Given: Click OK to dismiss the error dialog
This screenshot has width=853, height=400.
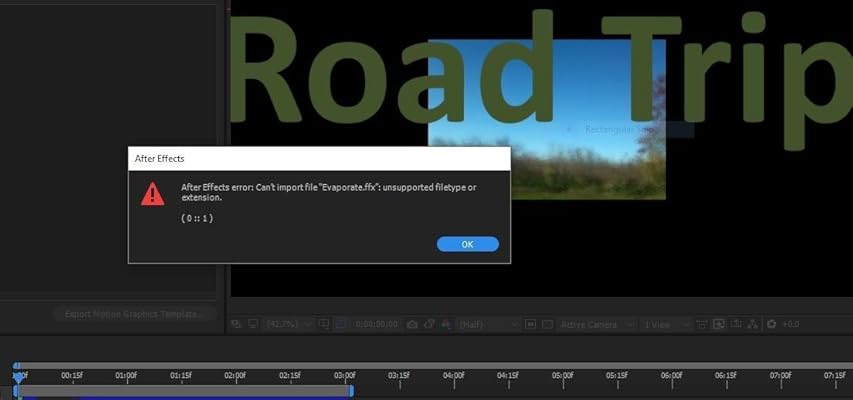Looking at the screenshot, I should (467, 244).
